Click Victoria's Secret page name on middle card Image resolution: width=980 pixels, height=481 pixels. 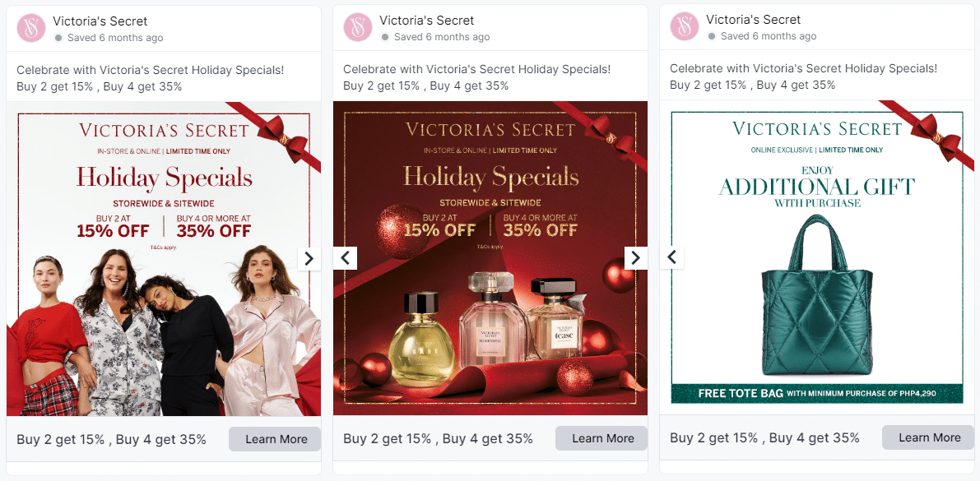coord(427,21)
